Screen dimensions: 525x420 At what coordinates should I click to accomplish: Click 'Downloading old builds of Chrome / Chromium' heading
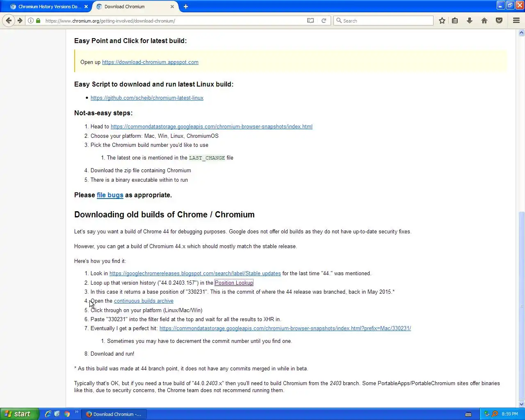tap(164, 215)
